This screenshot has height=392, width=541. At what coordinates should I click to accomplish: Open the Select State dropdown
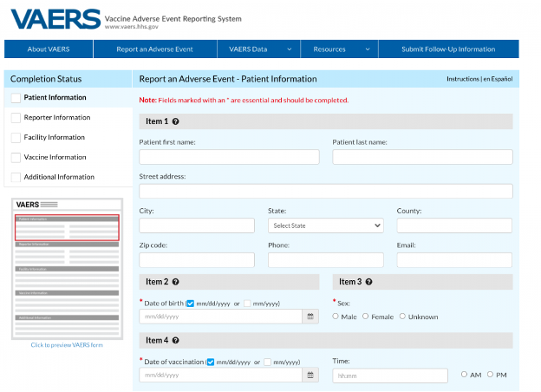point(325,225)
